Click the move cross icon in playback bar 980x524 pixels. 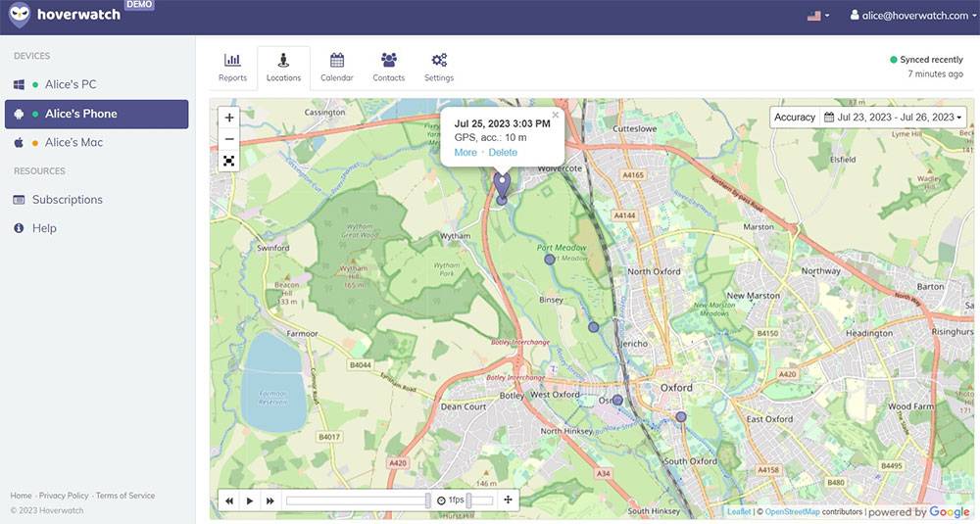pos(508,500)
